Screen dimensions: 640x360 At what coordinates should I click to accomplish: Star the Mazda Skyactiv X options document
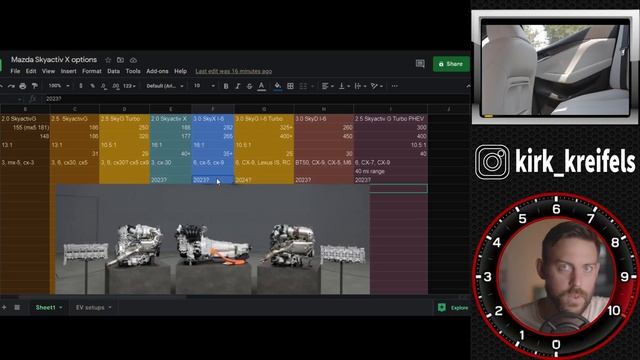point(108,60)
